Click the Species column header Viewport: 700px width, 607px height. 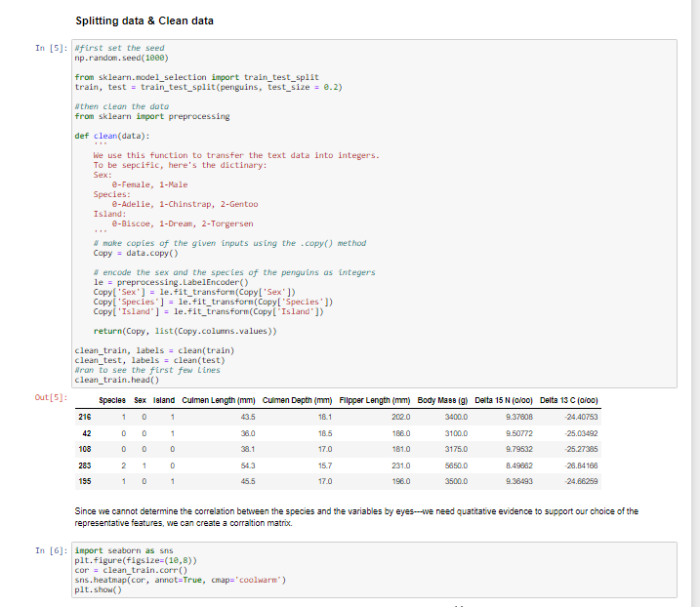112,400
